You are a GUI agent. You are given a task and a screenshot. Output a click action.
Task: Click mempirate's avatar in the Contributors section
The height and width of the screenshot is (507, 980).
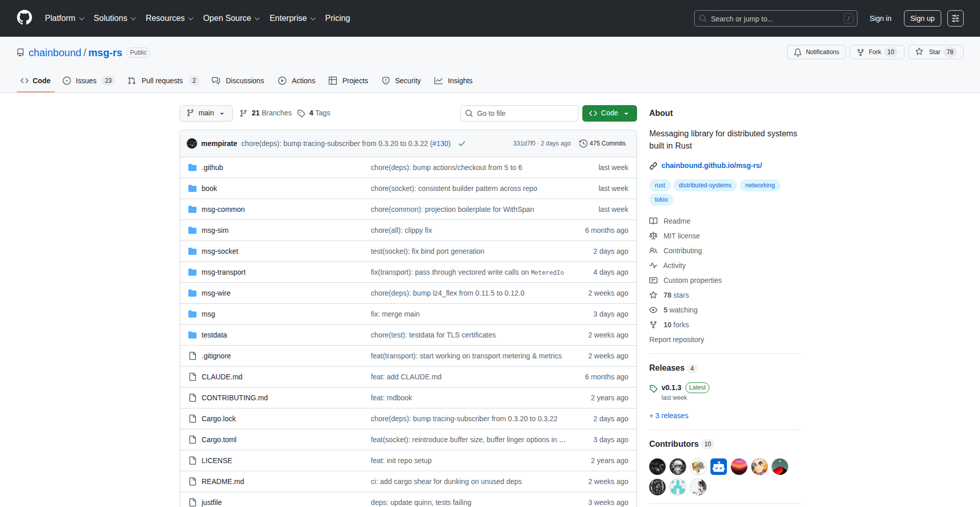(x=657, y=466)
